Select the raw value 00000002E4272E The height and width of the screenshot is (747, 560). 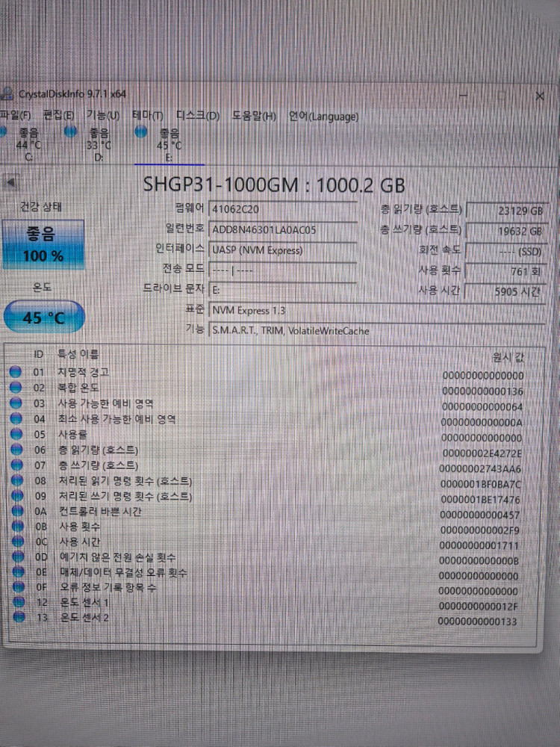[482, 453]
